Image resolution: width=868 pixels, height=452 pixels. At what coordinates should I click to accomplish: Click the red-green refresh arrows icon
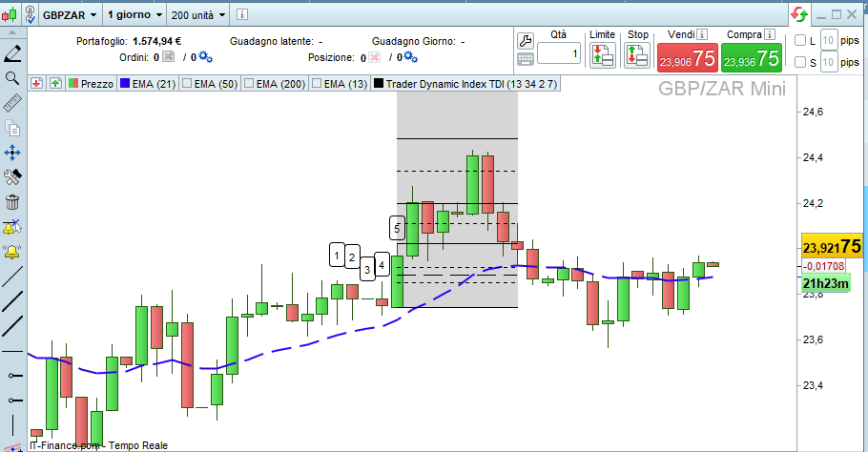pos(799,14)
